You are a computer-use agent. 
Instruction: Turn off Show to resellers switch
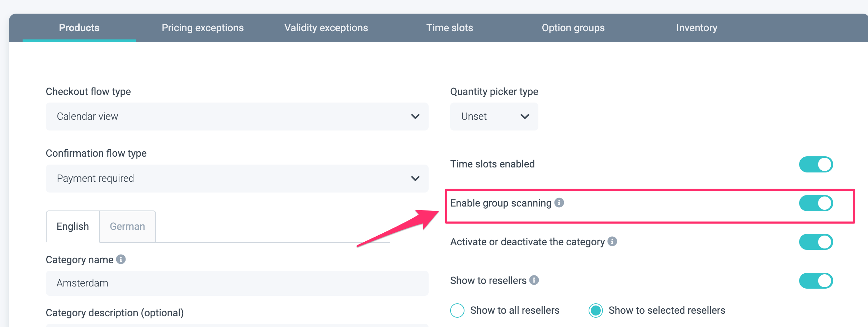(x=816, y=281)
